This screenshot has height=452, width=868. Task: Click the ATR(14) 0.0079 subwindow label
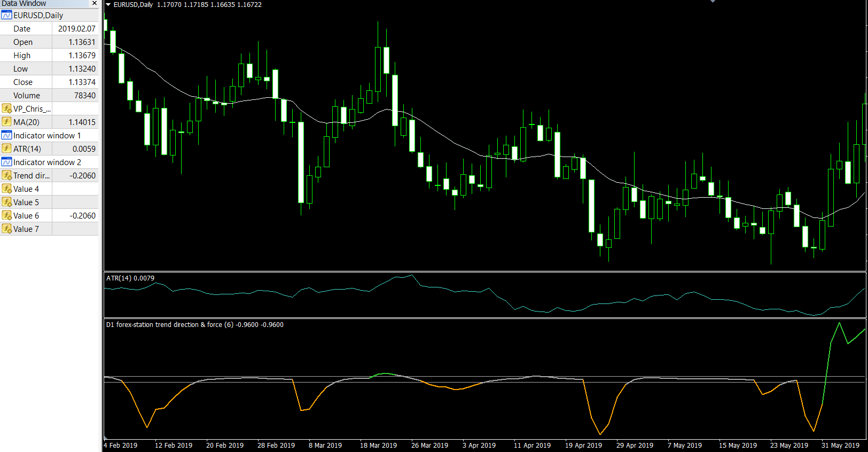click(130, 278)
